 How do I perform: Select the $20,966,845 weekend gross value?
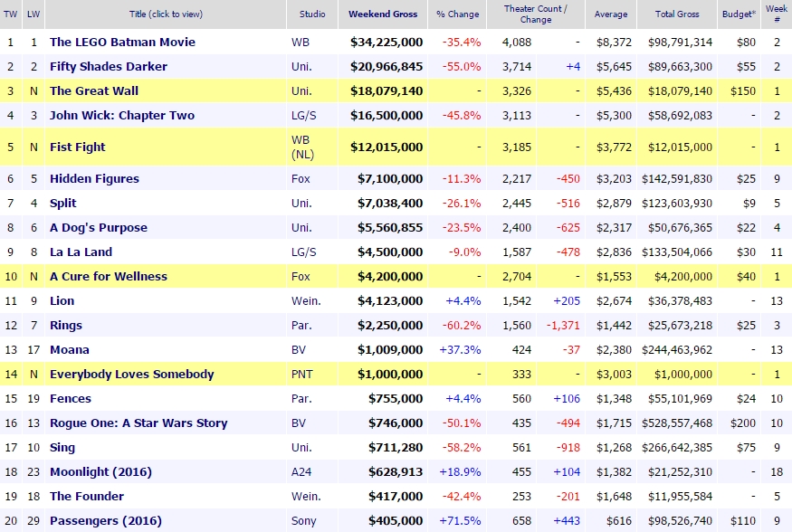(x=386, y=67)
